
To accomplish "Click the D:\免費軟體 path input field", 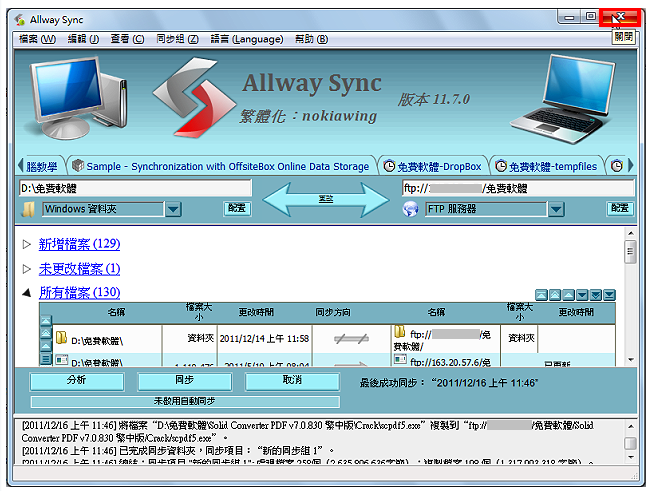I will (135, 188).
